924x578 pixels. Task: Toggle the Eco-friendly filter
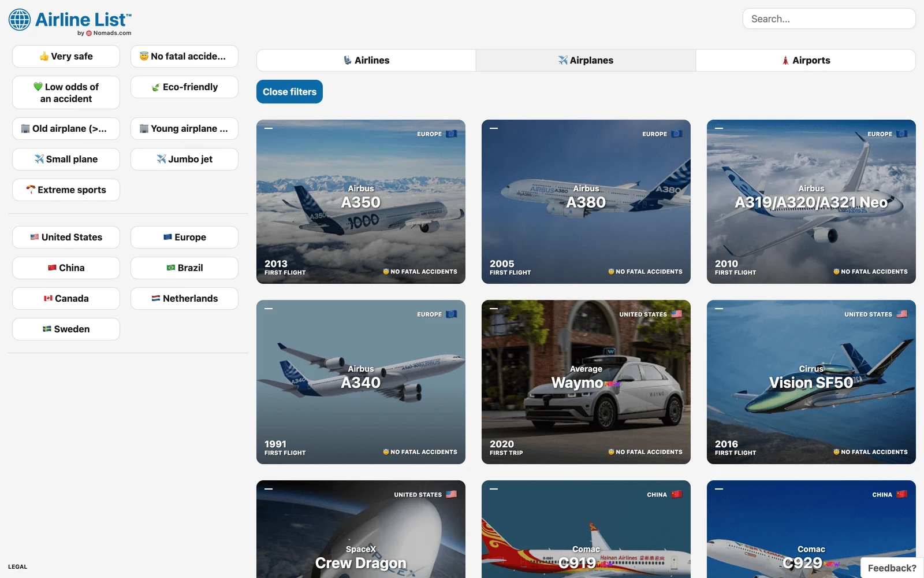[184, 87]
